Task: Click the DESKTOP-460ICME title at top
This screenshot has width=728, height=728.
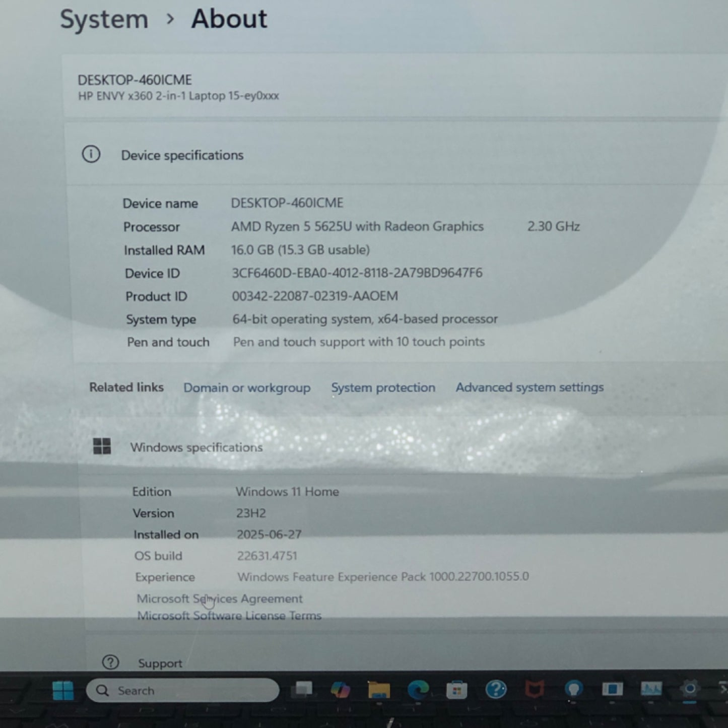Action: [x=135, y=80]
